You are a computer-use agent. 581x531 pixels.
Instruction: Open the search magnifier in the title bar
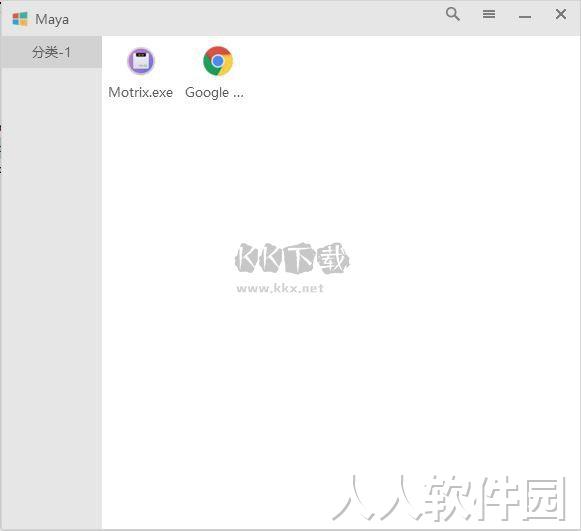tap(453, 14)
